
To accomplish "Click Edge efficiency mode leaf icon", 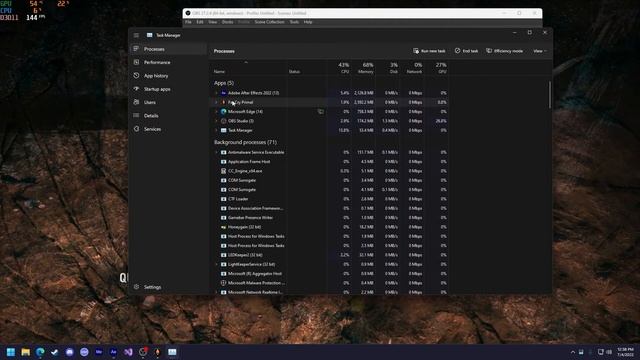I will [321, 111].
